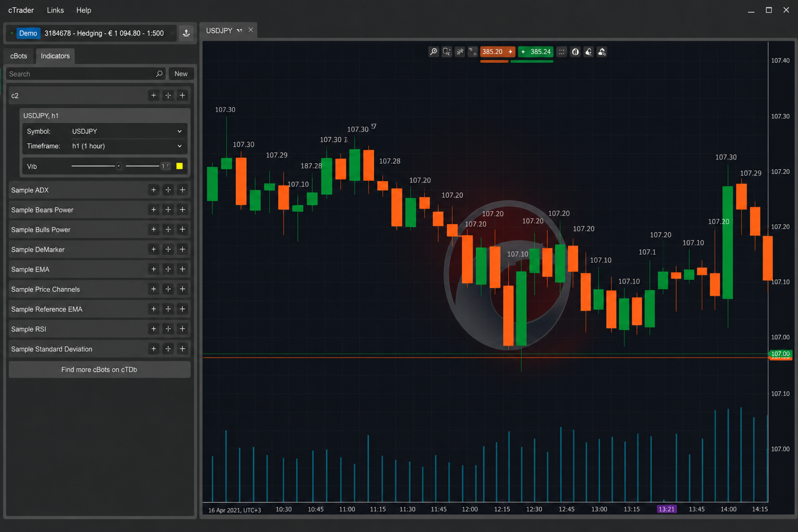Click the 16 Apr 2021, UTC+3 label

[235, 510]
